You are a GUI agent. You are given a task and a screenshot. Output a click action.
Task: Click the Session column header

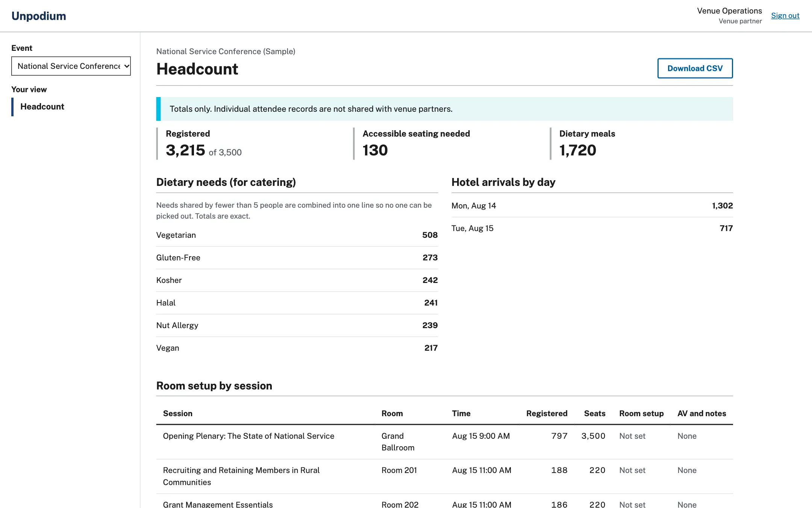pos(177,413)
